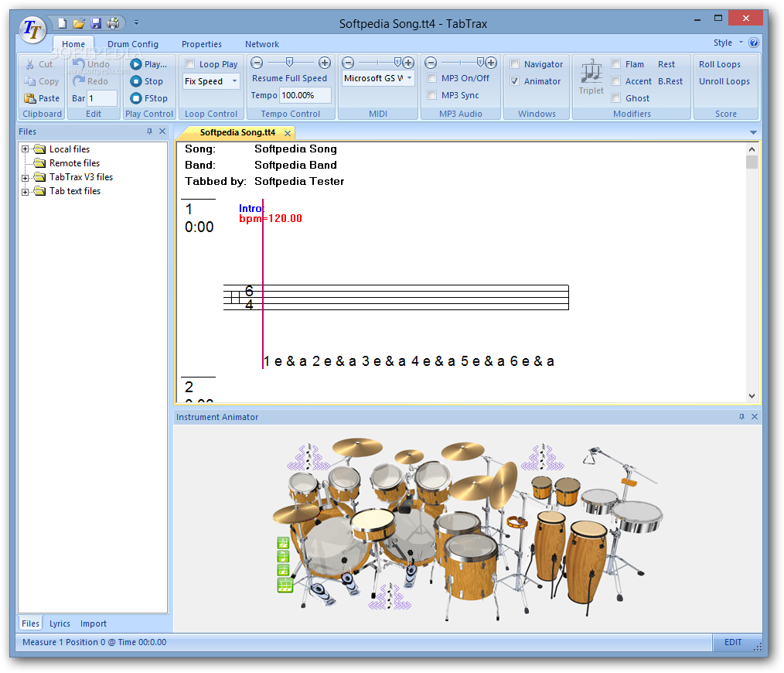
Task: Close the Softpedia Song.tt4 document tab
Action: tap(288, 133)
